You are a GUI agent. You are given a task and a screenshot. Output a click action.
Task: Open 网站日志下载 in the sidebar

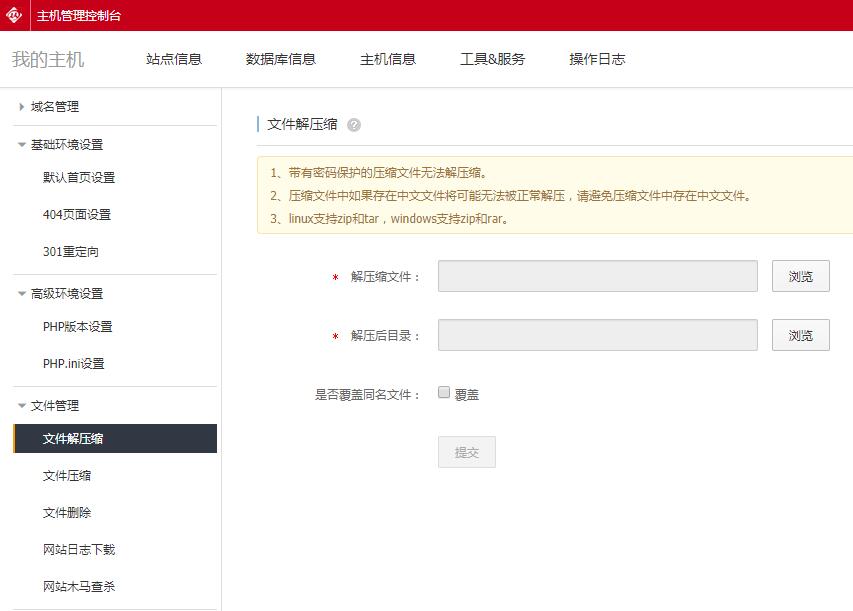[x=79, y=550]
